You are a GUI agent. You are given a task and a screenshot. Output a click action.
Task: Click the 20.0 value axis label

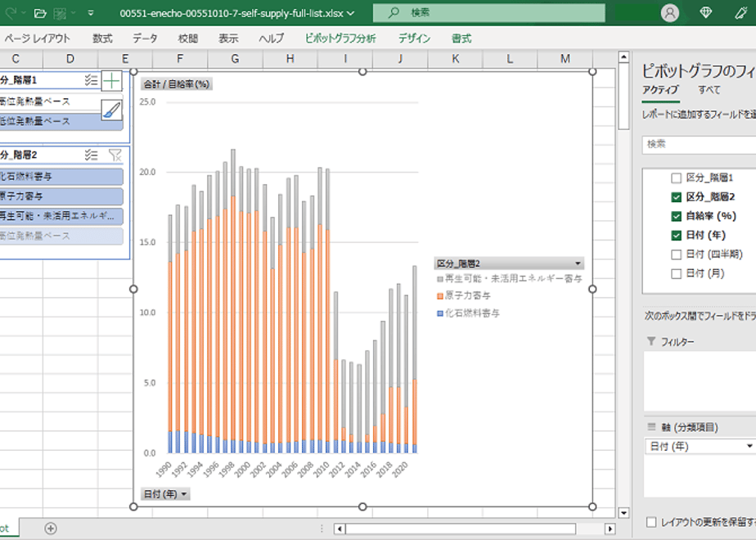pyautogui.click(x=147, y=172)
